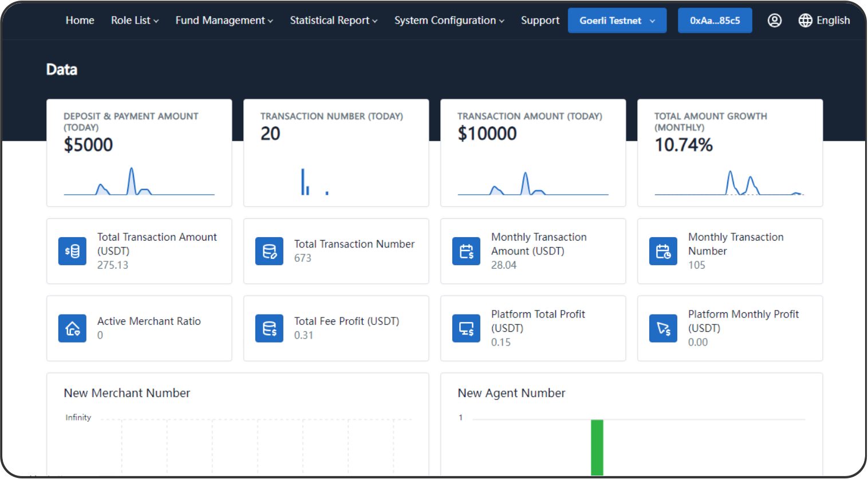Click the Platform Monthly Profit cursor icon
The width and height of the screenshot is (868, 479).
tap(663, 328)
